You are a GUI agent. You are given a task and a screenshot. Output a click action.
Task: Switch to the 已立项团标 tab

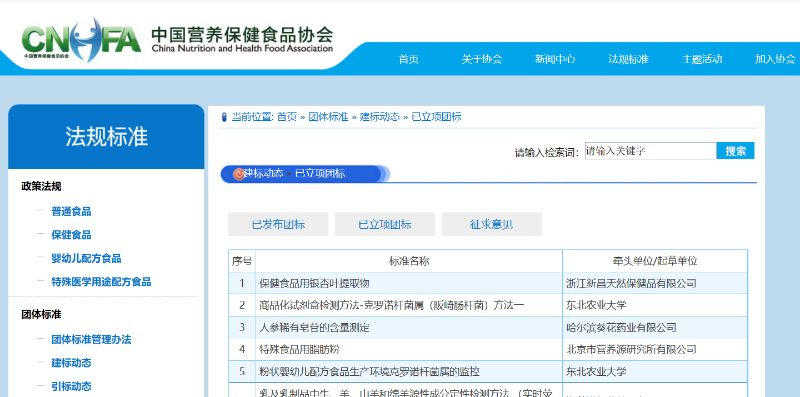(x=385, y=225)
